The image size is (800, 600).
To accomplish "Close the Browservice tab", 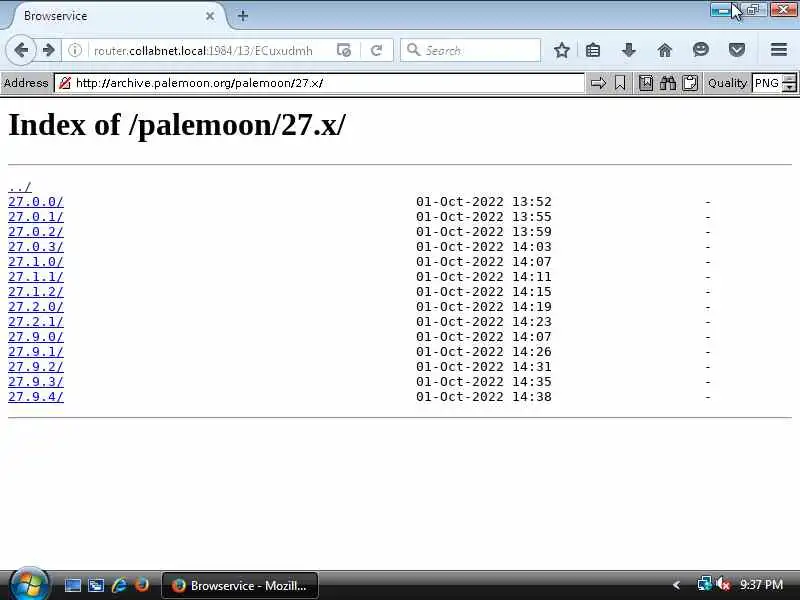I will point(210,16).
